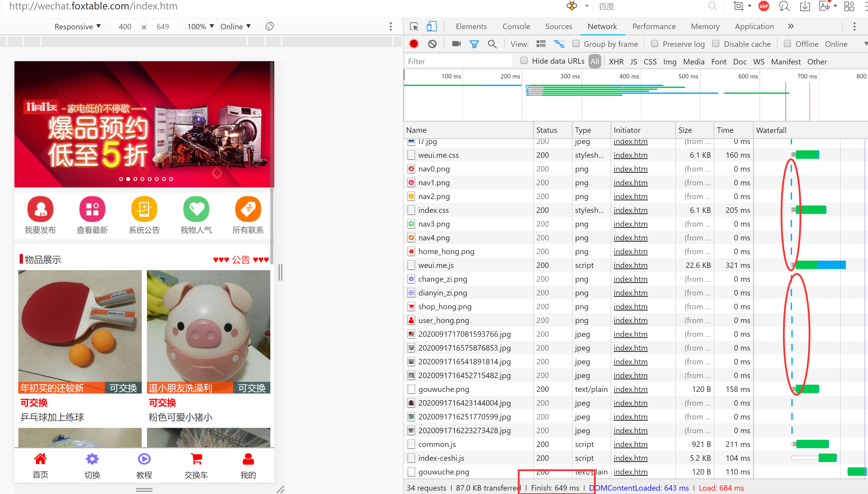Viewport: 868px width, 494px height.
Task: Tap the 我的 profile icon
Action: click(248, 459)
